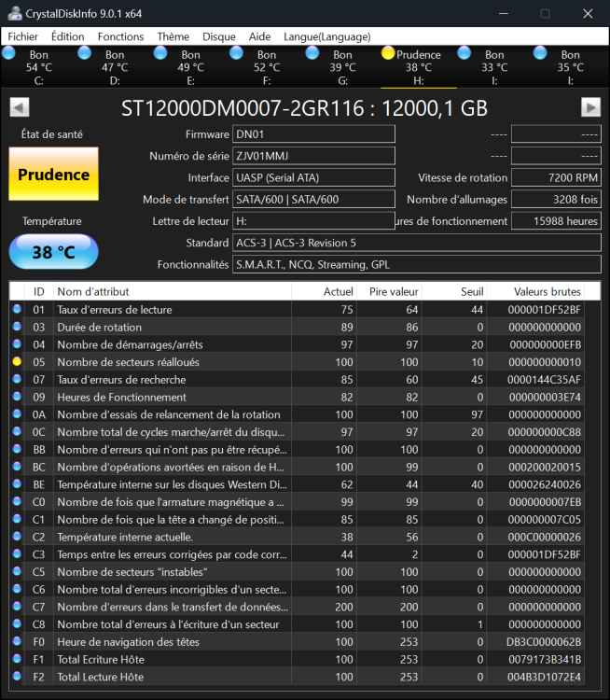Screen dimensions: 610x700
Task: Expand the Thème menu
Action: (173, 36)
